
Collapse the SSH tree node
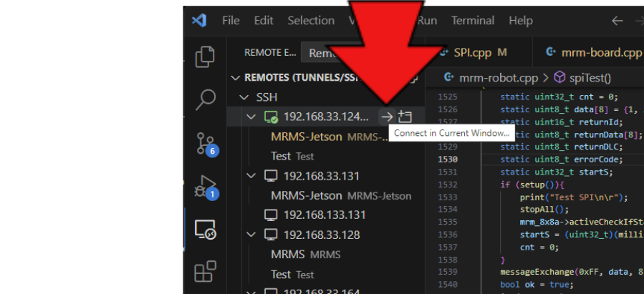point(244,97)
